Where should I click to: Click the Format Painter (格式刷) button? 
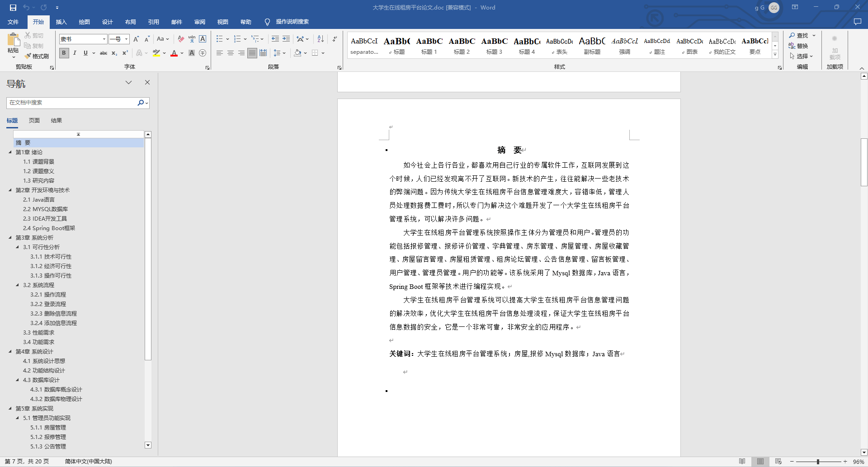pos(37,56)
